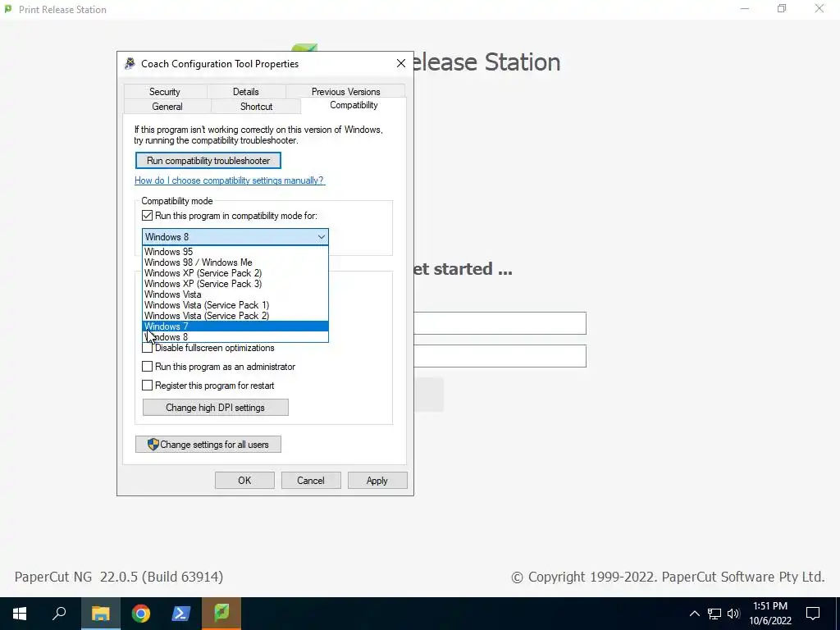840x630 pixels.
Task: Click the Print Release Station title bar icon
Action: coord(8,9)
